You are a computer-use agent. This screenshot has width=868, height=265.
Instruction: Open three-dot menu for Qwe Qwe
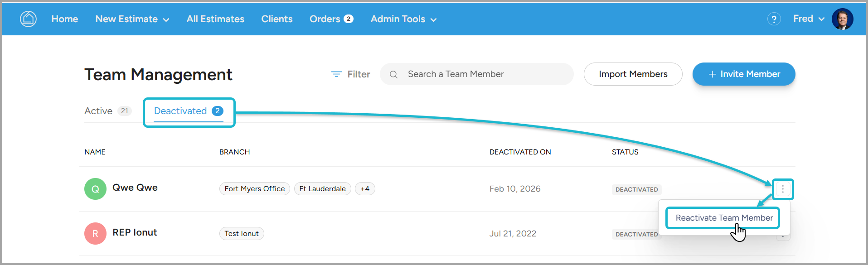(x=783, y=189)
